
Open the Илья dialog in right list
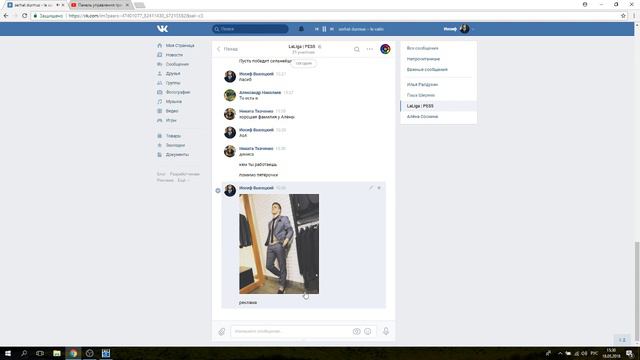click(422, 84)
